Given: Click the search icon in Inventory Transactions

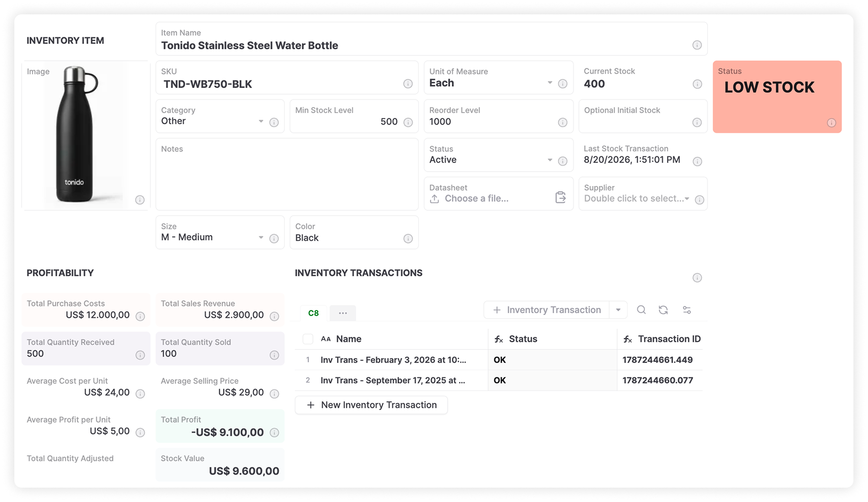Looking at the screenshot, I should click(x=641, y=310).
